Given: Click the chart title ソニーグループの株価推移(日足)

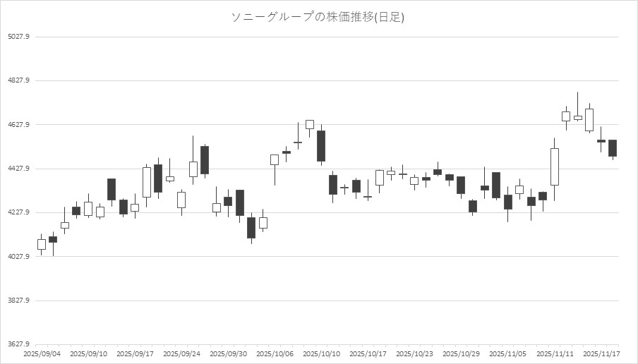Looking at the screenshot, I should (x=318, y=17).
